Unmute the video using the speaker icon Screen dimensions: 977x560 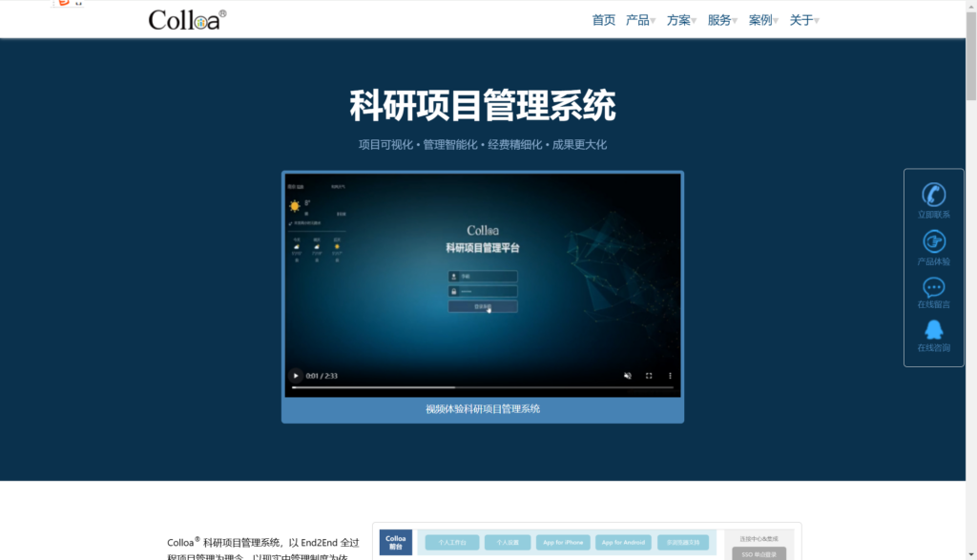point(628,376)
